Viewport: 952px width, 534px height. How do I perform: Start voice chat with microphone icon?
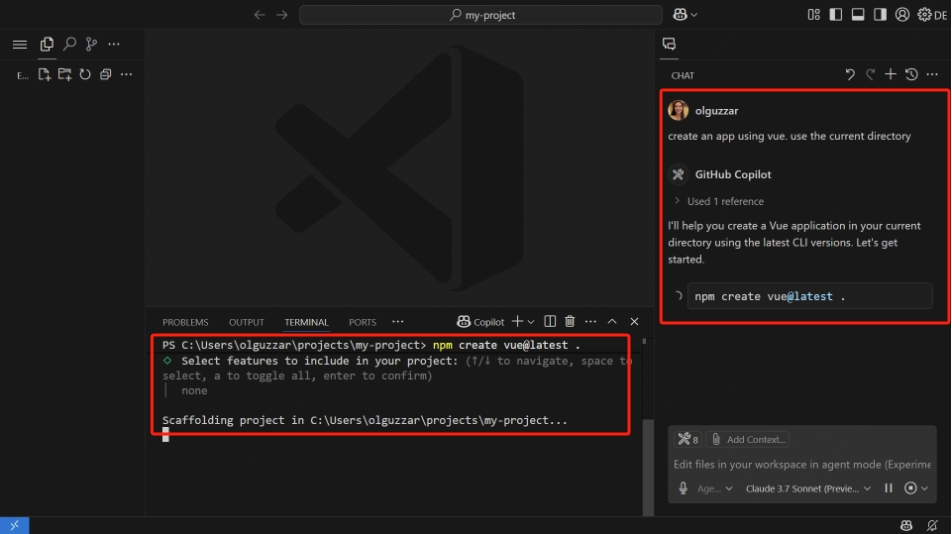pyautogui.click(x=683, y=488)
